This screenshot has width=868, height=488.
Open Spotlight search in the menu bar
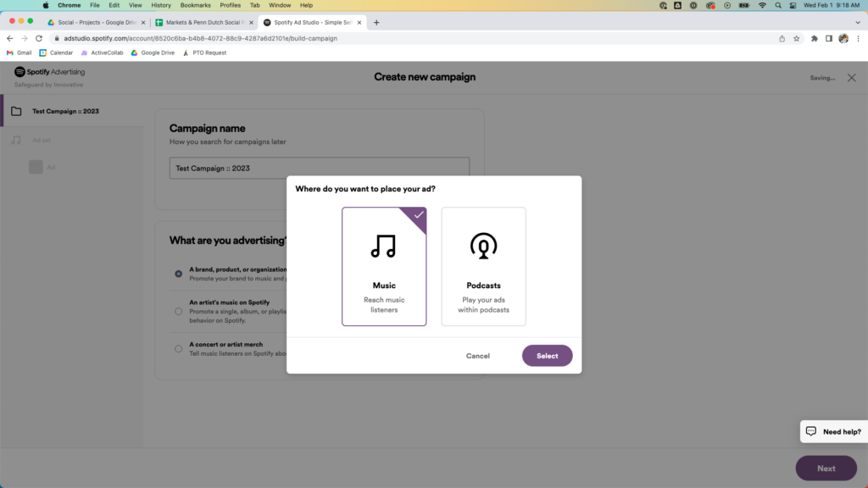[x=778, y=5]
